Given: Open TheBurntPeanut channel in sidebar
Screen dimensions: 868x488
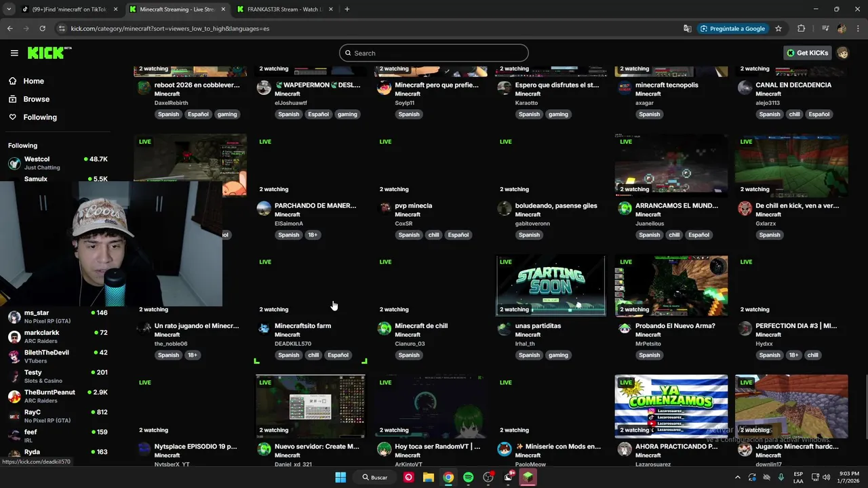Looking at the screenshot, I should pos(58,396).
